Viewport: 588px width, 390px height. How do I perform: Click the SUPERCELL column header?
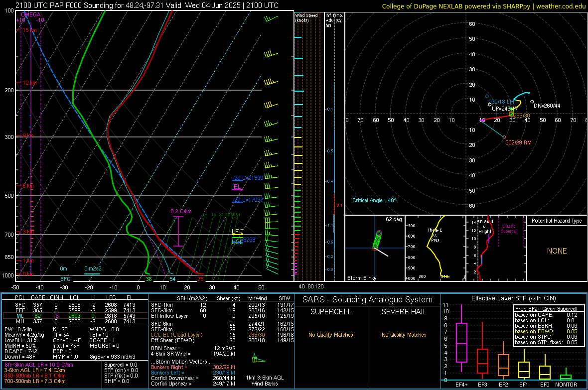tap(331, 312)
